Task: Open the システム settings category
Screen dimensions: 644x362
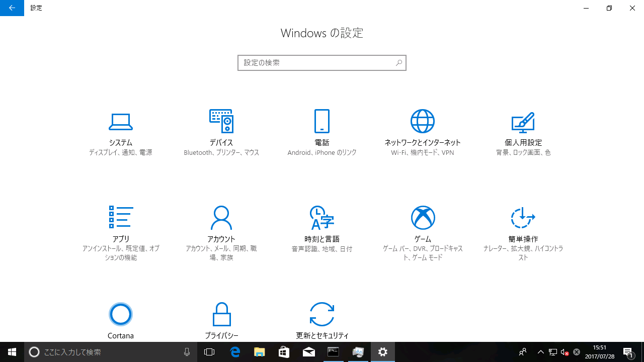Action: click(x=121, y=133)
